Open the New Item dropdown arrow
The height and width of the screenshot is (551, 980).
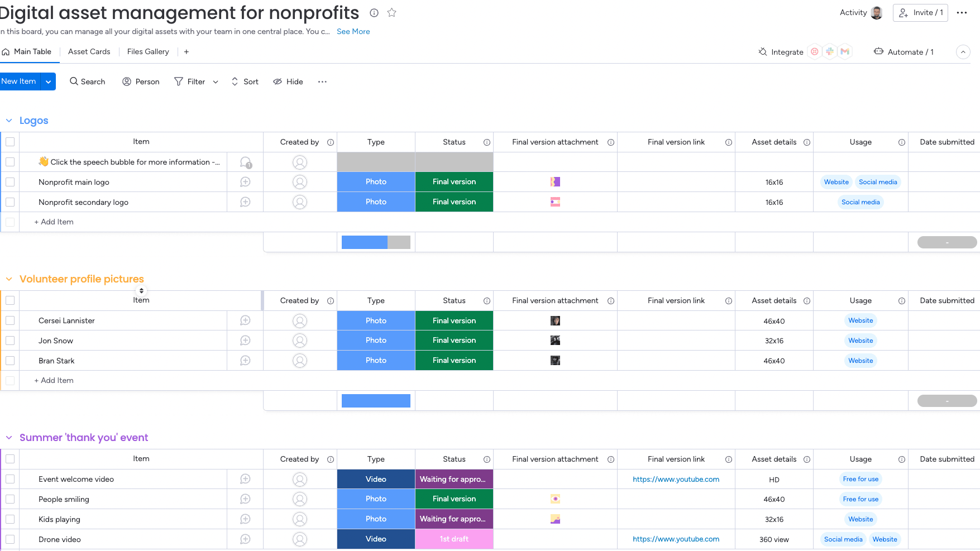pos(48,82)
